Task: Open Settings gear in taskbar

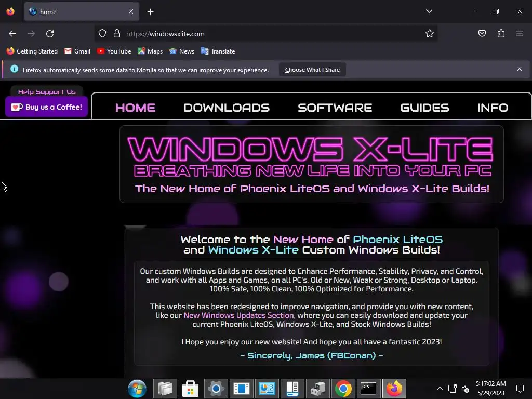Action: coord(216,389)
